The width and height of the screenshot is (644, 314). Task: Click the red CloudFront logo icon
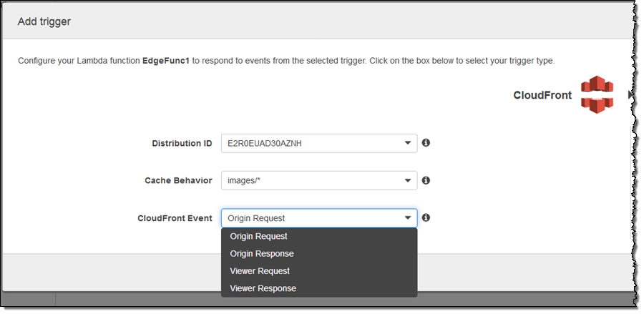point(597,94)
